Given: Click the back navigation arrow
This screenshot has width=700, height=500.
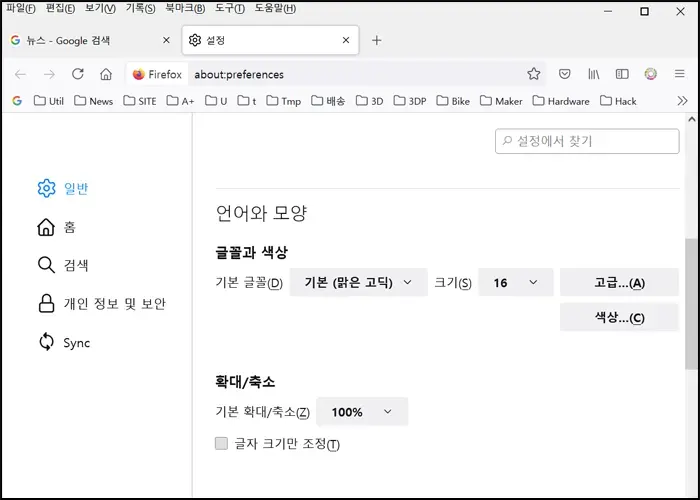Looking at the screenshot, I should point(20,74).
